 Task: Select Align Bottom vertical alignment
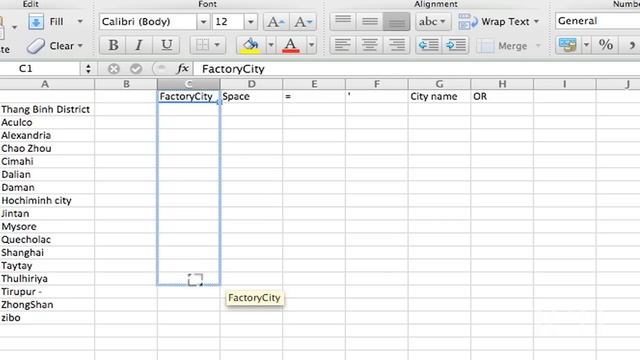[x=396, y=22]
